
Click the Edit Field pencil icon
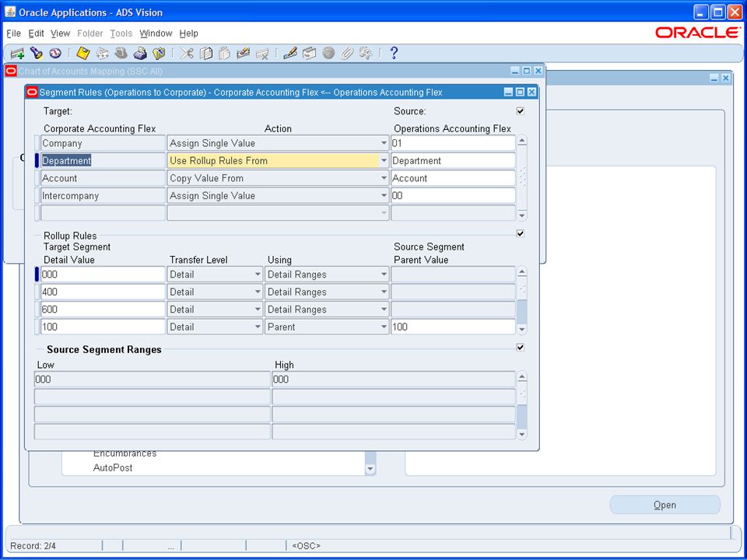tap(290, 53)
